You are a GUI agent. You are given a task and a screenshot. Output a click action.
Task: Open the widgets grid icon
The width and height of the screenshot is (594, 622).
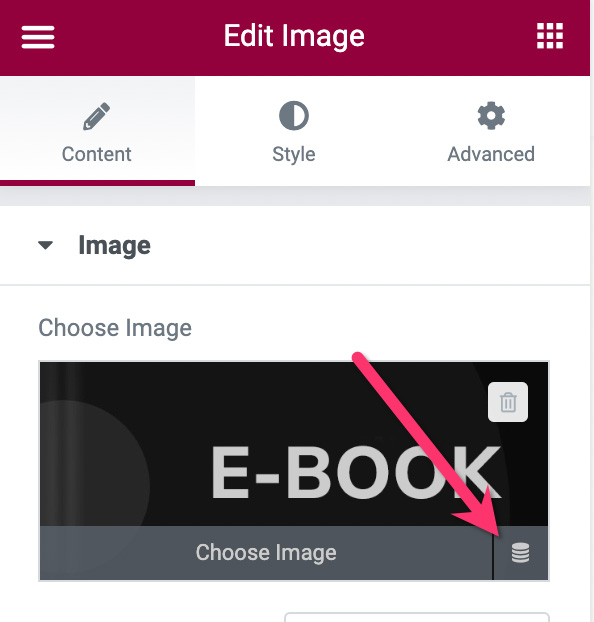tap(550, 36)
